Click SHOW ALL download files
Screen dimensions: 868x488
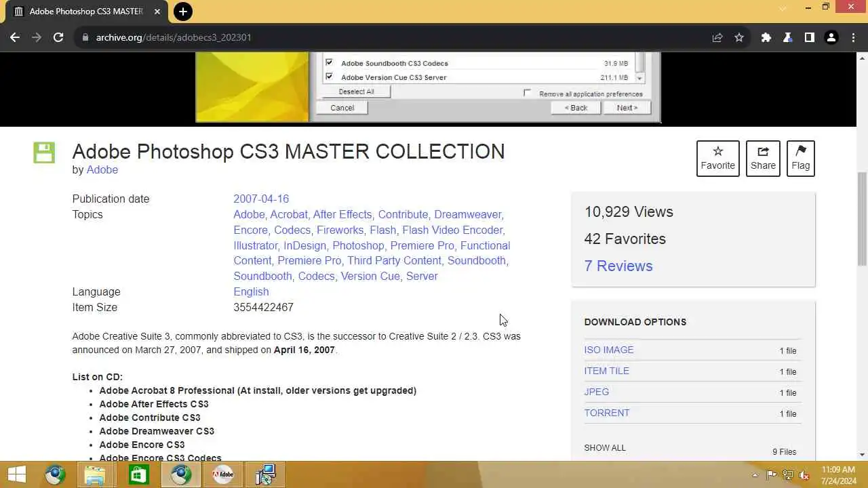[x=605, y=447]
